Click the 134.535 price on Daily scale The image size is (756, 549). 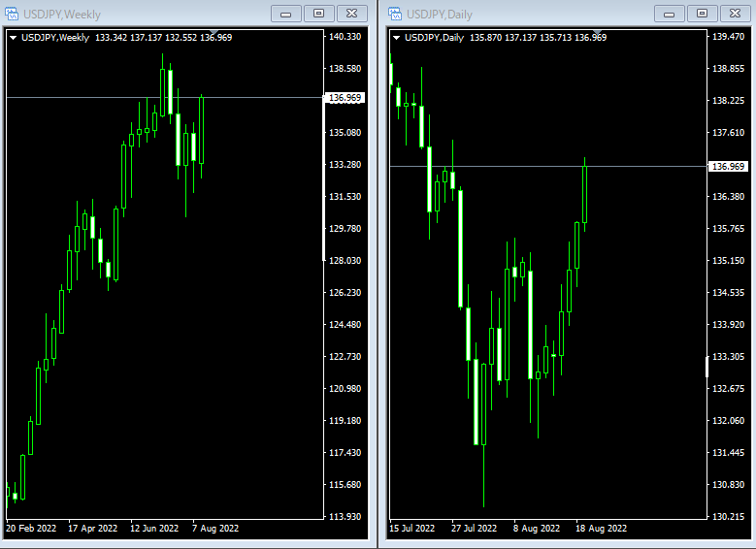(729, 293)
